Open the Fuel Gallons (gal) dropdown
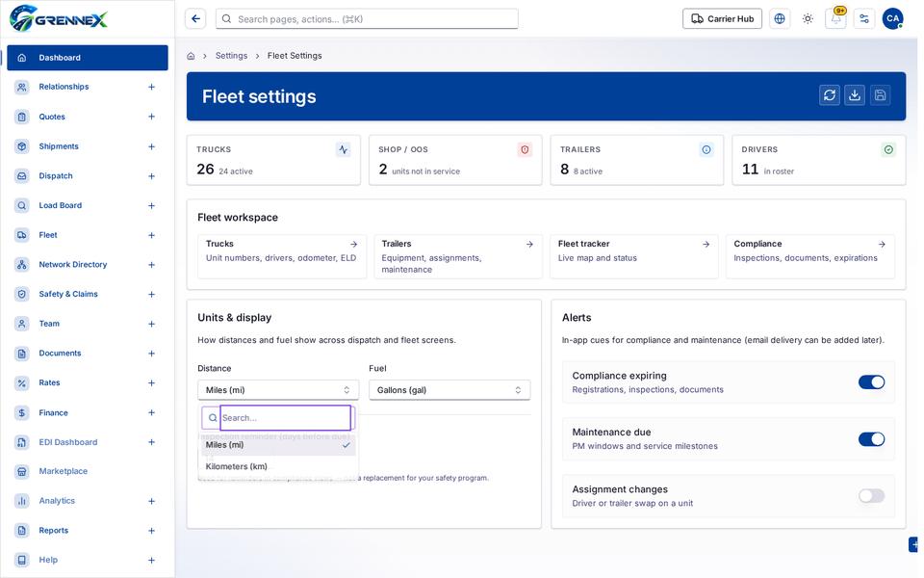 coord(449,390)
